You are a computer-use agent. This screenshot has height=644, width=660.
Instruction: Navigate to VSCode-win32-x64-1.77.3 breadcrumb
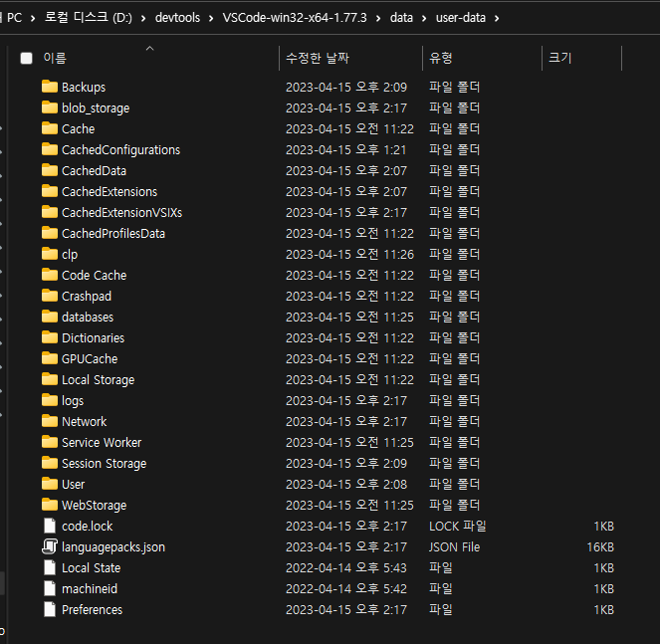tap(295, 18)
